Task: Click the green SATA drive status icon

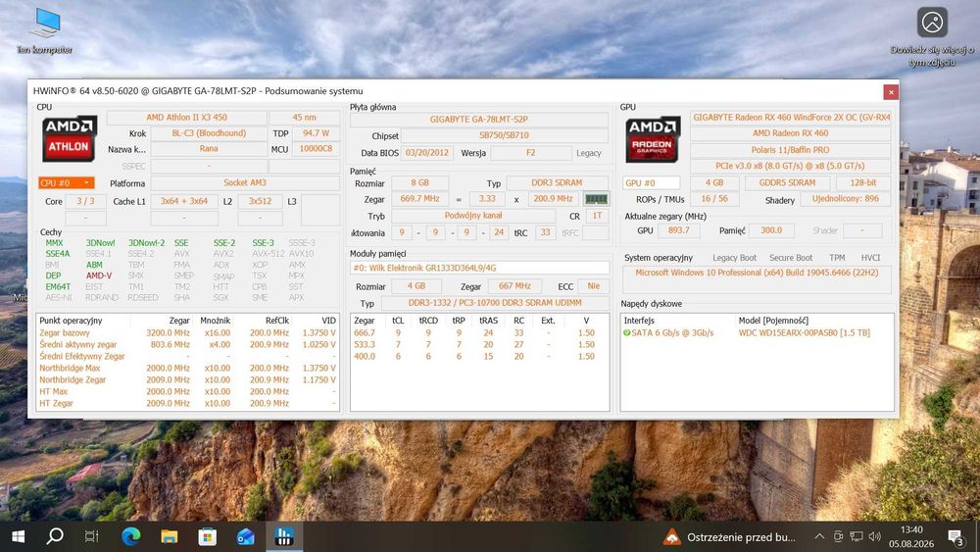Action: [627, 332]
